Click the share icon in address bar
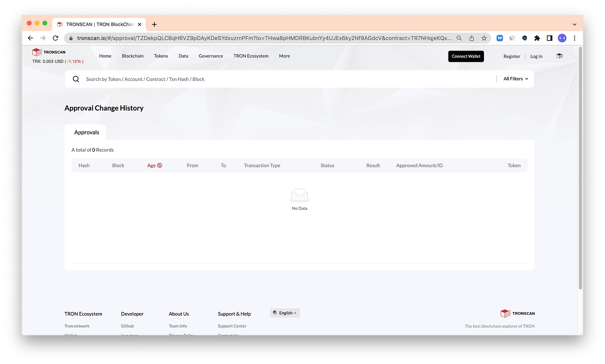605x364 pixels. pyautogui.click(x=471, y=38)
